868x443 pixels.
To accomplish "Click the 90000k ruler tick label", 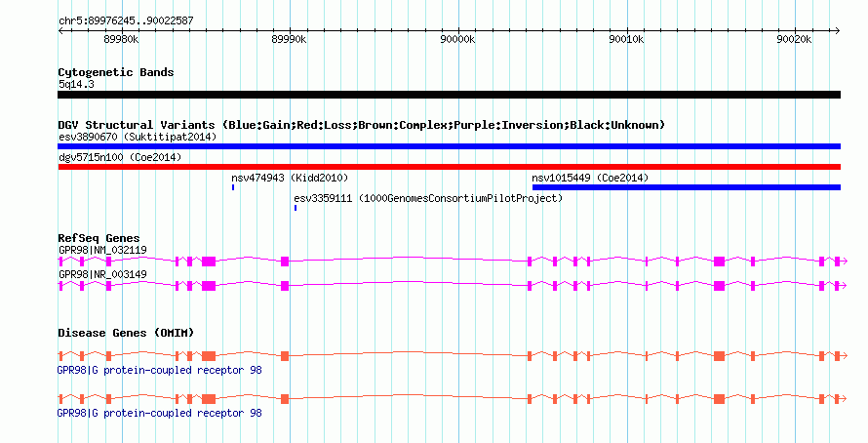I will (x=457, y=39).
